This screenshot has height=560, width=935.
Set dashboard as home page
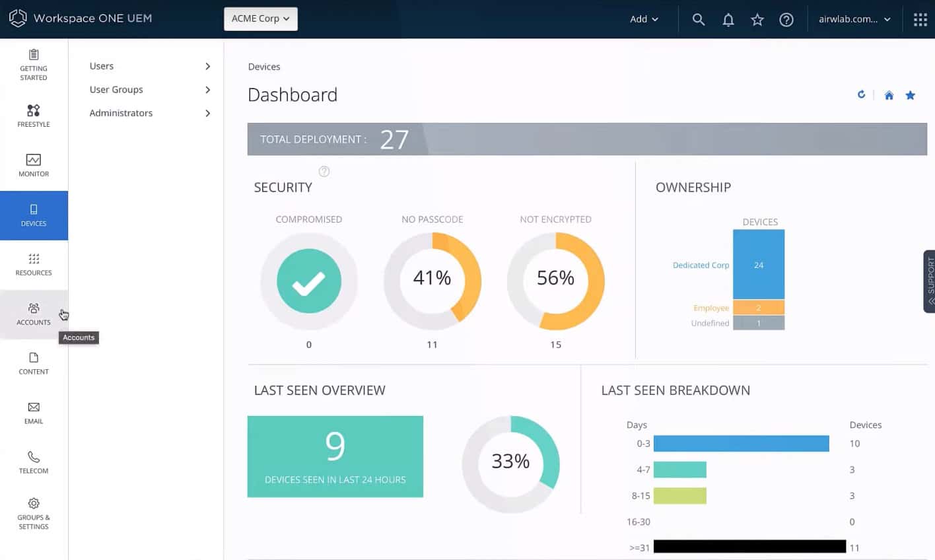[x=889, y=95]
